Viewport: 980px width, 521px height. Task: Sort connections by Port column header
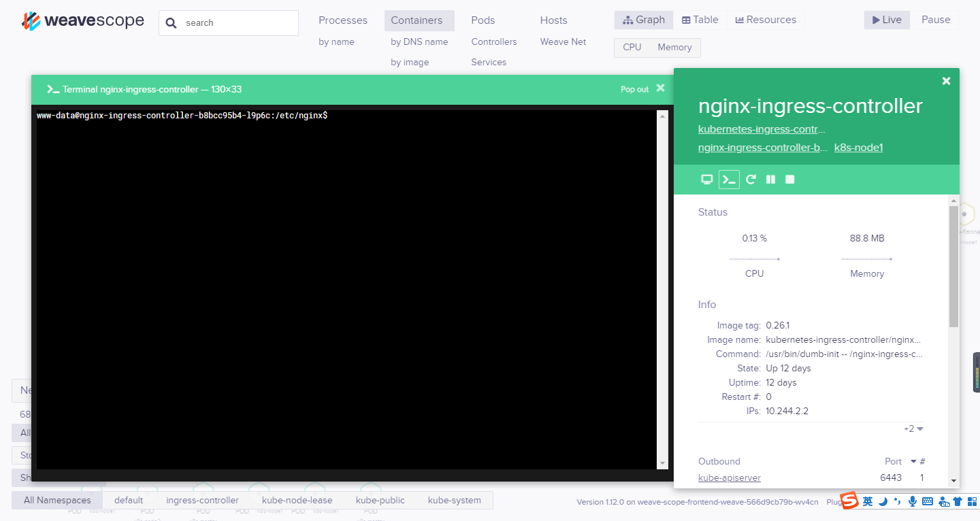point(893,461)
